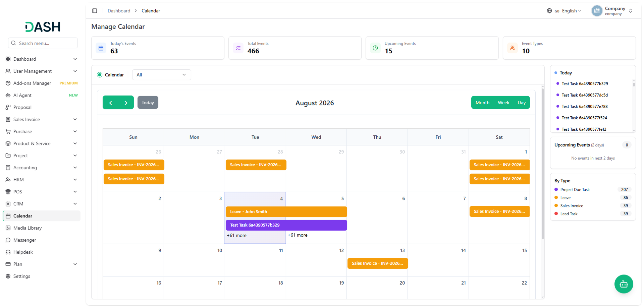Switch to Week view
Screen dimensions: 644x308
point(503,103)
